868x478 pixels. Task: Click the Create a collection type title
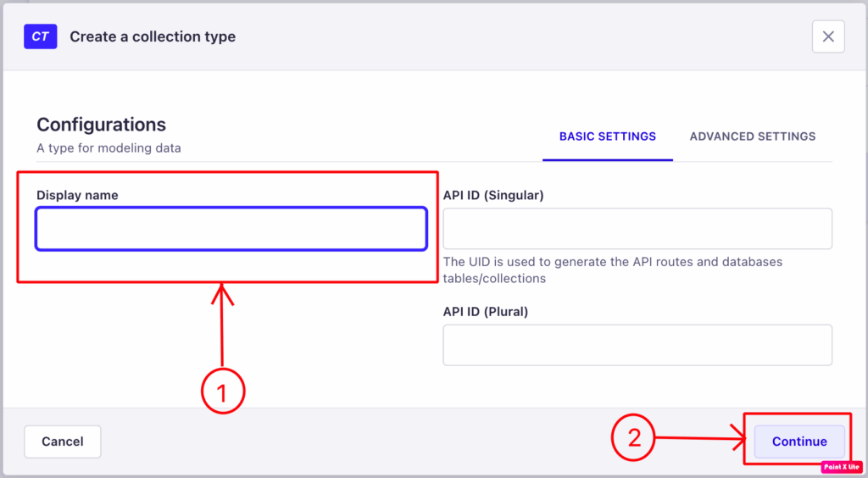pos(153,36)
